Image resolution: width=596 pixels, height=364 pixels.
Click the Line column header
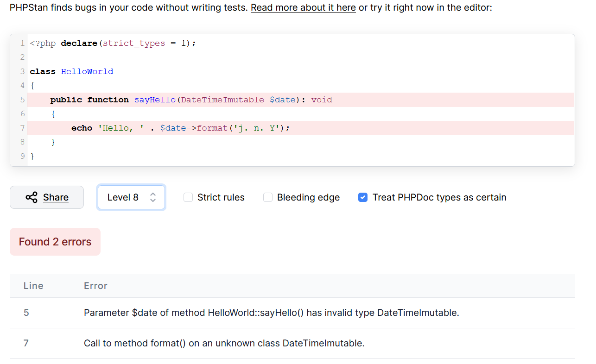[x=33, y=286]
